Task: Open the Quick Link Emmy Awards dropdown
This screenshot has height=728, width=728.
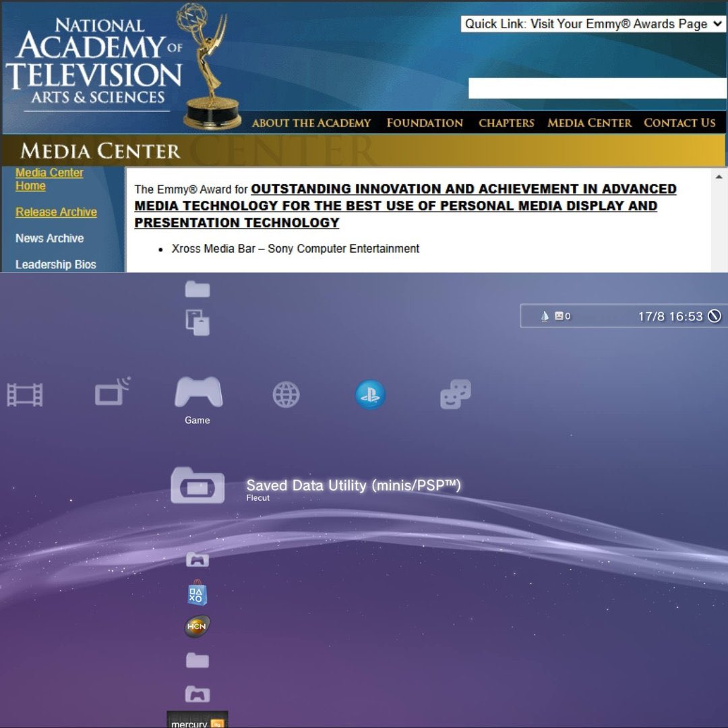Action: [593, 24]
